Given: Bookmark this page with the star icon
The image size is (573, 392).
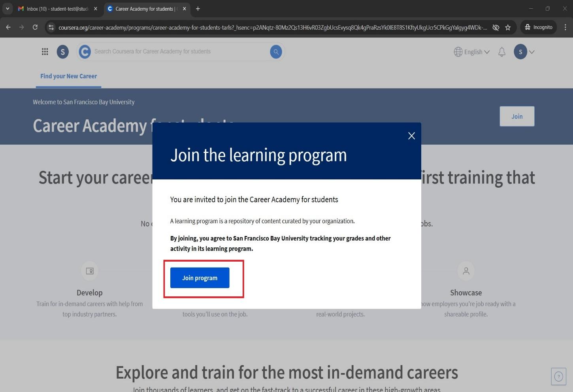Looking at the screenshot, I should 508,27.
